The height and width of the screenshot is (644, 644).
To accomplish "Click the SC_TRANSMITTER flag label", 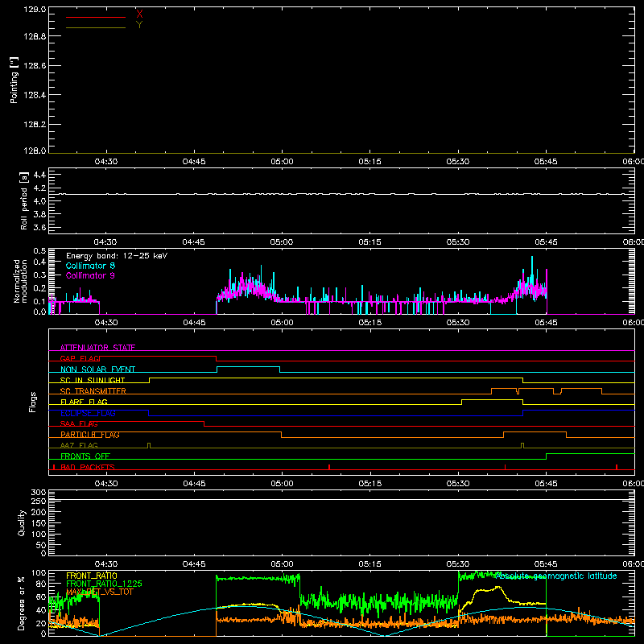I will pos(93,390).
